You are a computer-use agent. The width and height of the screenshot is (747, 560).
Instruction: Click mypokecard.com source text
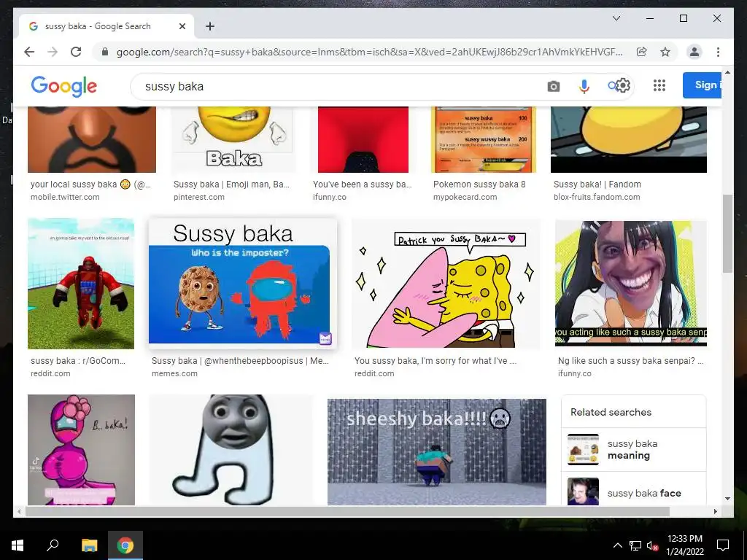click(x=465, y=197)
